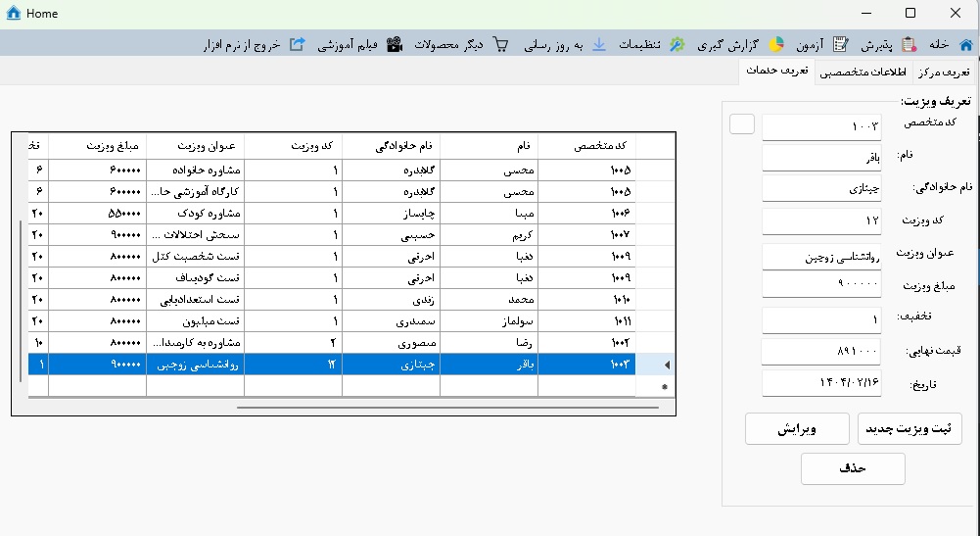
Task: Select table row with name سولماز
Action: [x=490, y=320]
